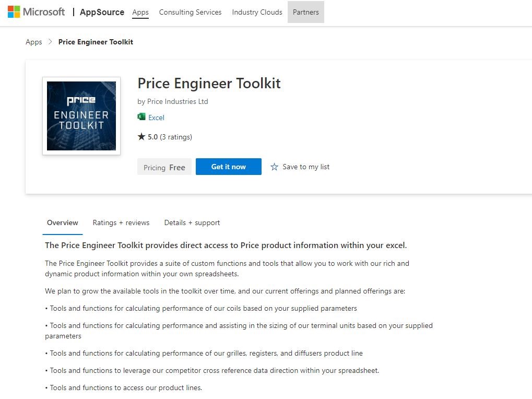Open the Excel product link text
The width and height of the screenshot is (532, 399).
(156, 118)
